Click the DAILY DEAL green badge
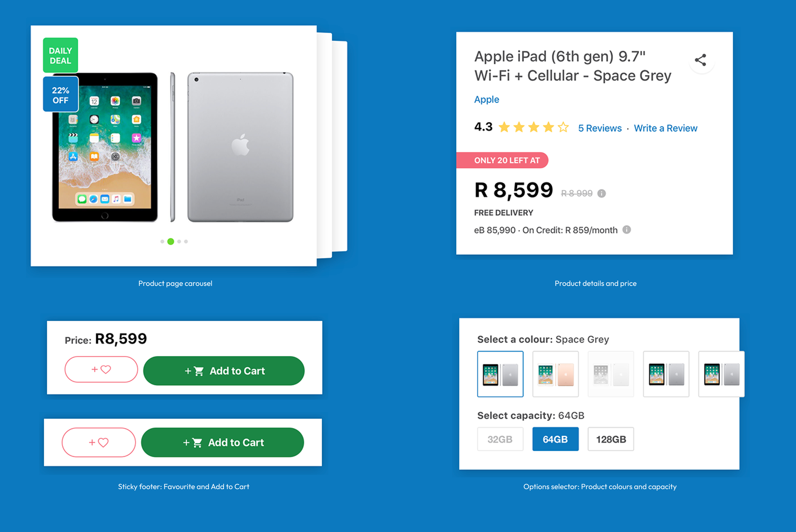The height and width of the screenshot is (532, 796). click(60, 55)
